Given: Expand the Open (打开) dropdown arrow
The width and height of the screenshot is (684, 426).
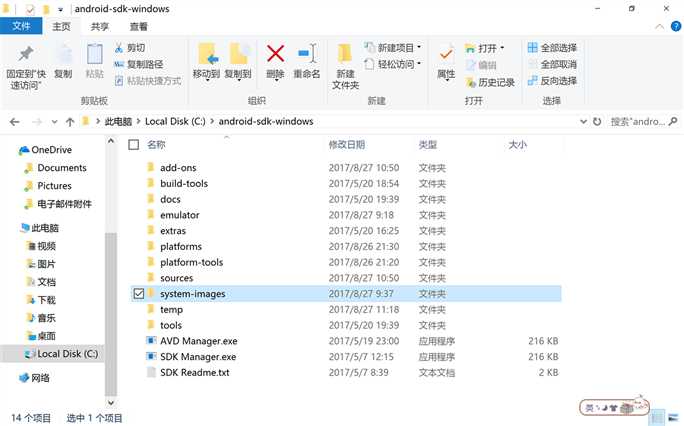Looking at the screenshot, I should 502,48.
